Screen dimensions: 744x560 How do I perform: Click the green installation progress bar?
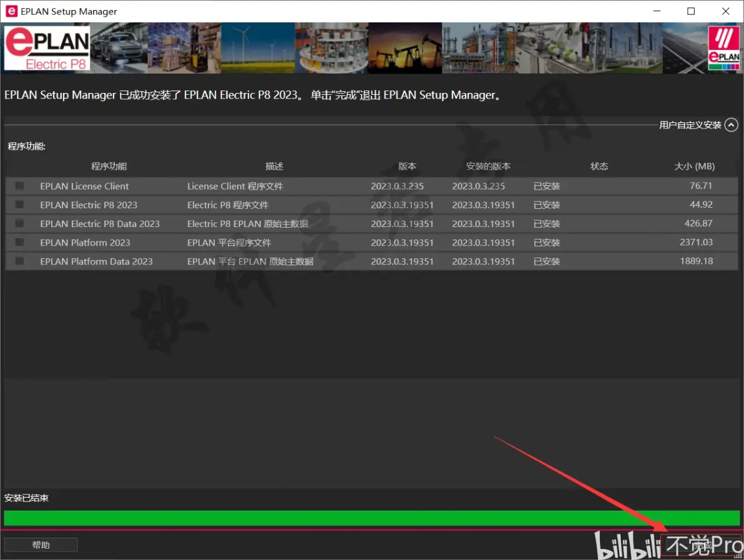point(372,518)
